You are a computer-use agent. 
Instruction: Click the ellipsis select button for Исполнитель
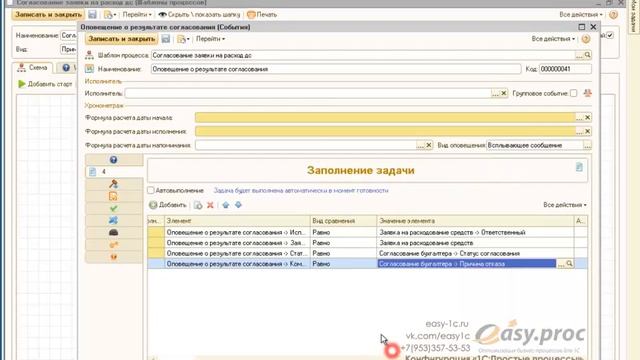[x=495, y=93]
